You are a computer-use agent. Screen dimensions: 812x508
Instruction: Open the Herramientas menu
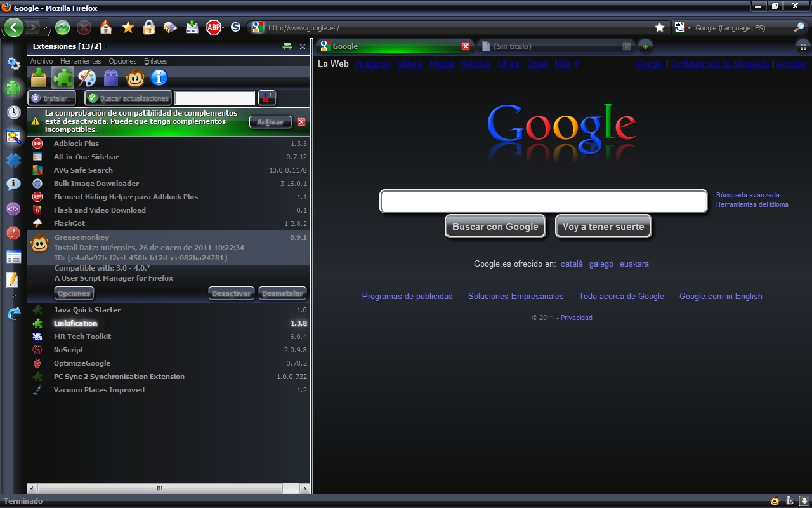click(81, 61)
